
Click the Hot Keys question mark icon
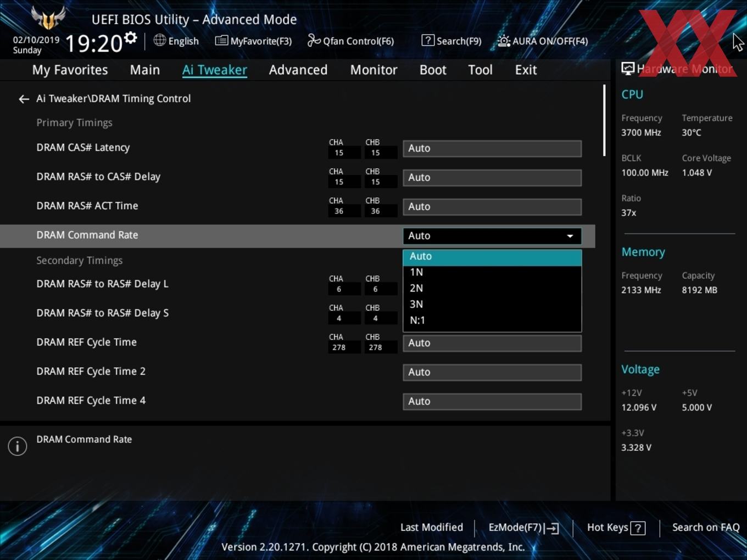pyautogui.click(x=638, y=528)
